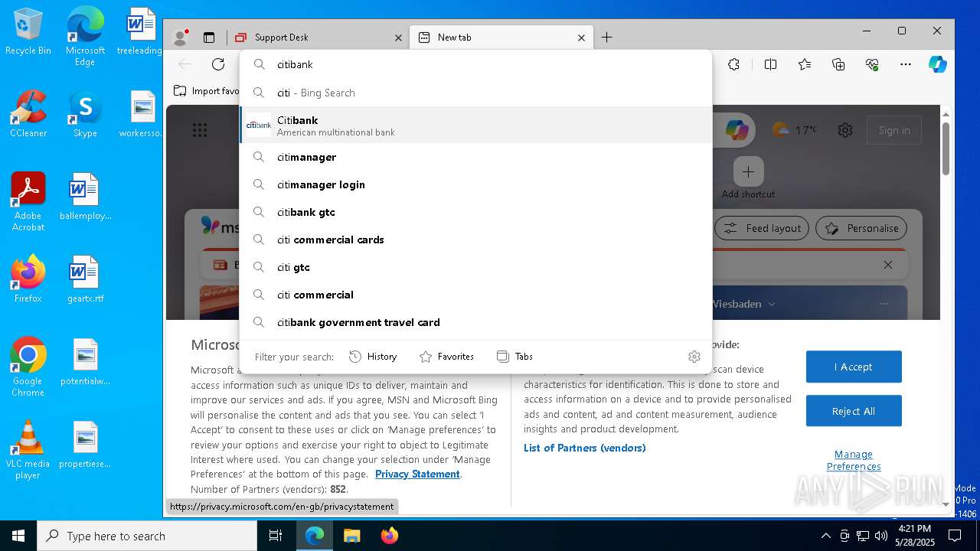The height and width of the screenshot is (551, 980).
Task: Open Favorites star toolbar icon
Action: [x=805, y=64]
